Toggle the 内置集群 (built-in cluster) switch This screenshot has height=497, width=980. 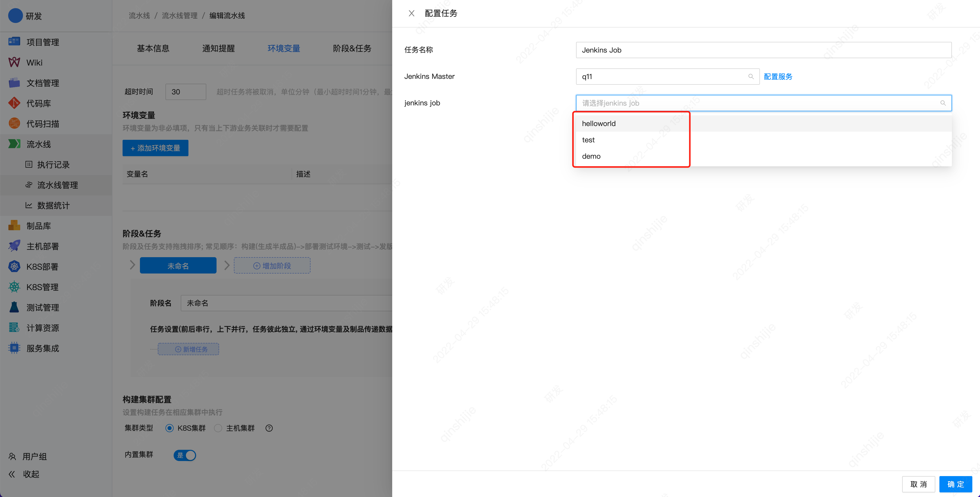point(185,455)
